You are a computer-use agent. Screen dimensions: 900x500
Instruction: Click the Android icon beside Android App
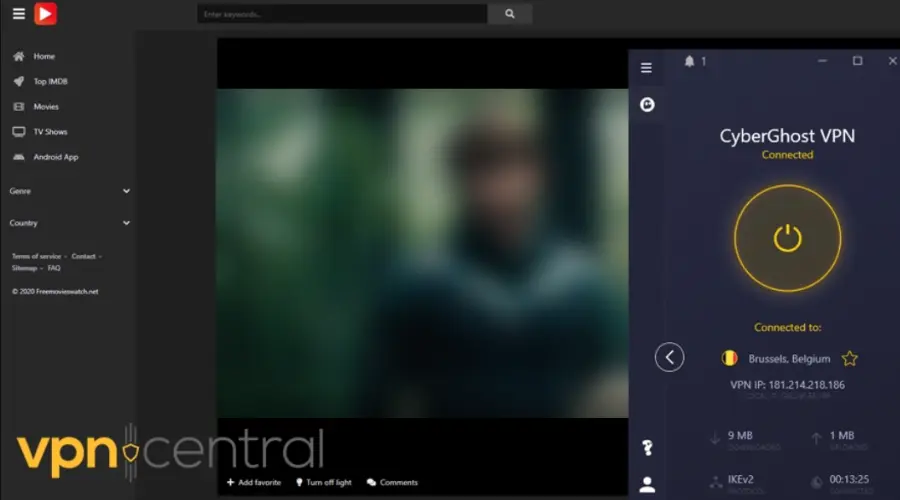pyautogui.click(x=19, y=157)
